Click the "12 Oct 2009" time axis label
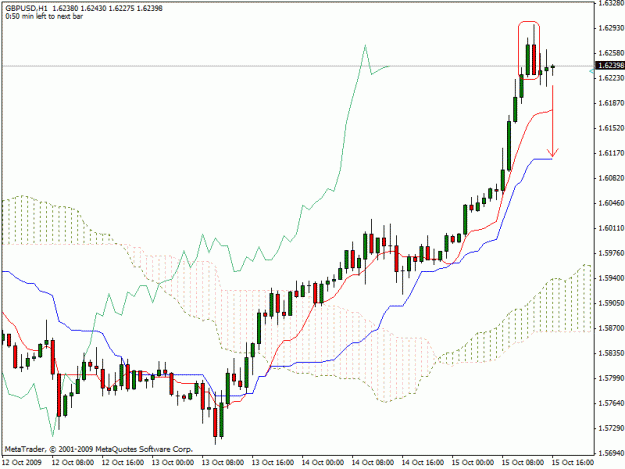625x469 pixels. point(22,463)
